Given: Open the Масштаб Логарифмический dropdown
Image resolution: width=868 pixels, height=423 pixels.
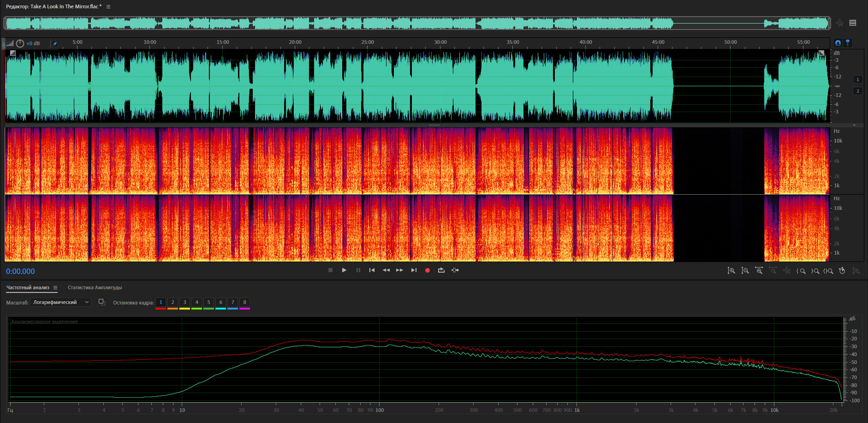Looking at the screenshot, I should pos(60,302).
